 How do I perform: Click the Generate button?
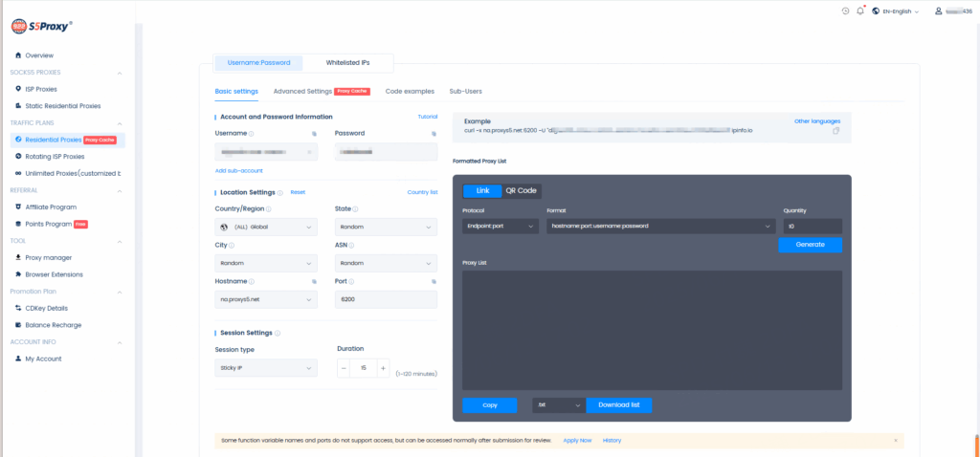click(810, 245)
